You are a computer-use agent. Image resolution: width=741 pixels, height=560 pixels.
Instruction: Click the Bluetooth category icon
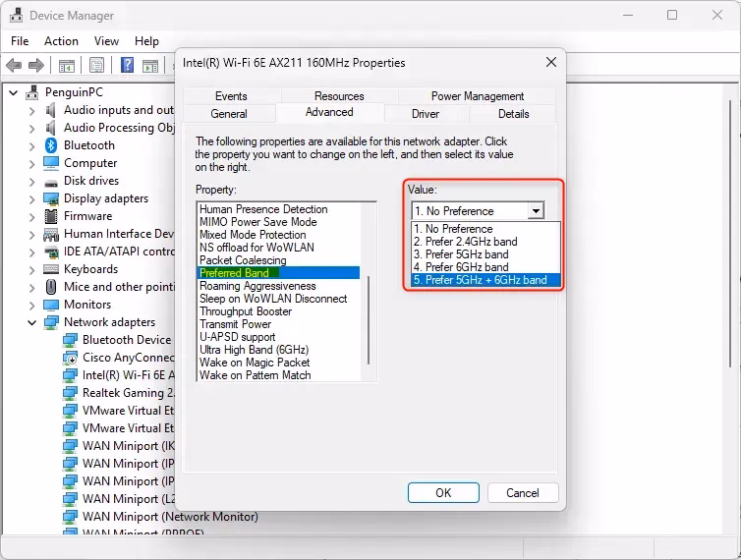[51, 145]
